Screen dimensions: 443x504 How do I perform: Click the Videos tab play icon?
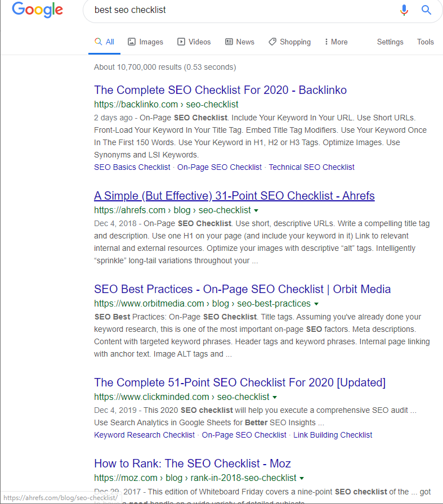tap(181, 42)
